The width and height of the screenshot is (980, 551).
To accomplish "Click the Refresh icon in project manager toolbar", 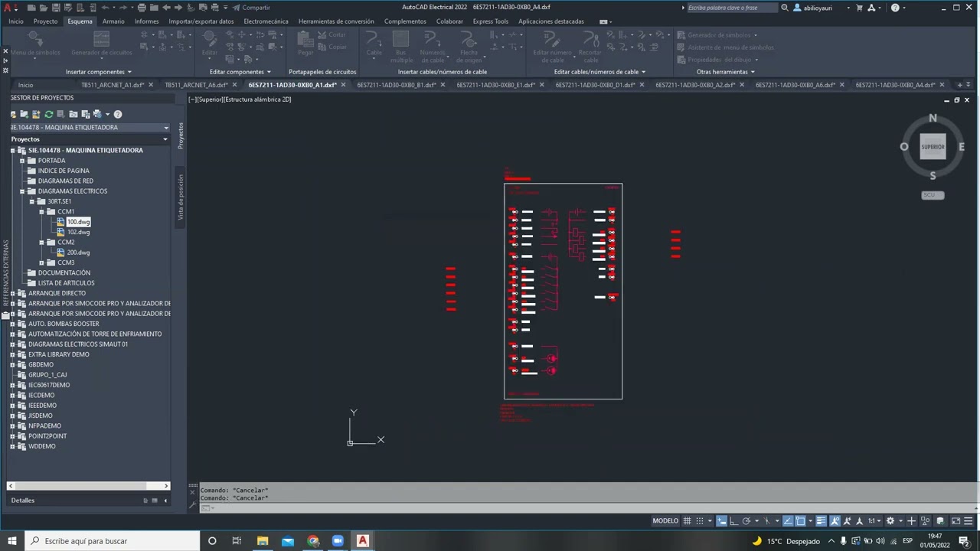I will point(48,114).
